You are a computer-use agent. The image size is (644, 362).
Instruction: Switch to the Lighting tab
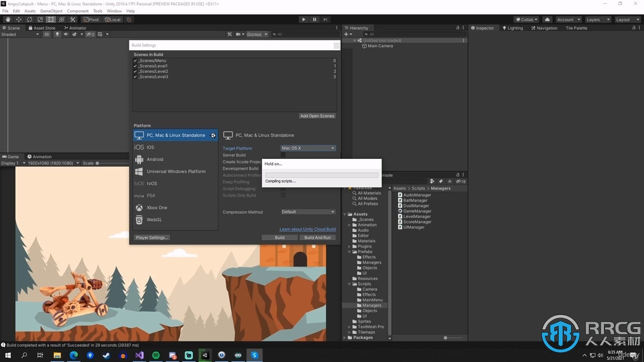[x=512, y=28]
